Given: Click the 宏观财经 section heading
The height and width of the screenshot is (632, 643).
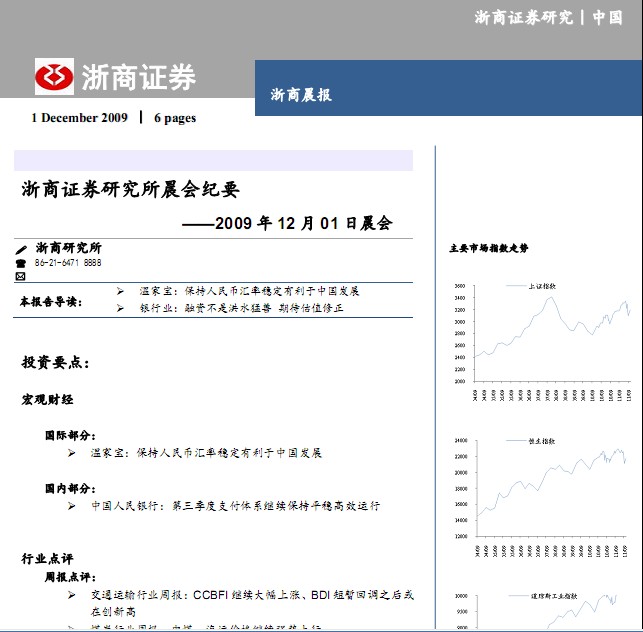Looking at the screenshot, I should tap(48, 399).
